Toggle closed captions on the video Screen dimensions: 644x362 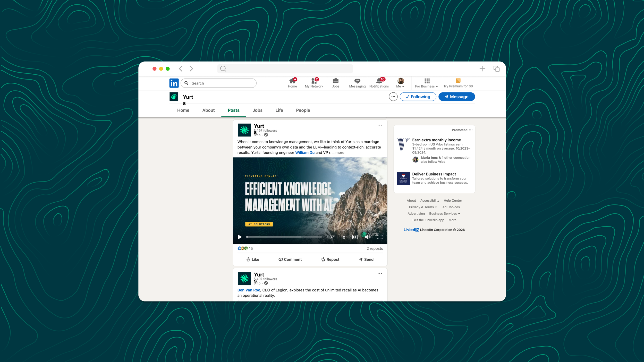point(355,237)
